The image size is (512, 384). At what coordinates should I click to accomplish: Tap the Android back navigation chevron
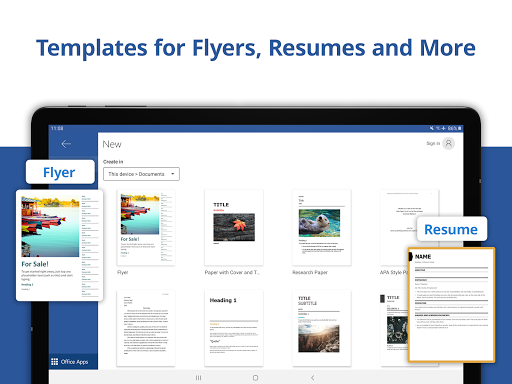(312, 378)
